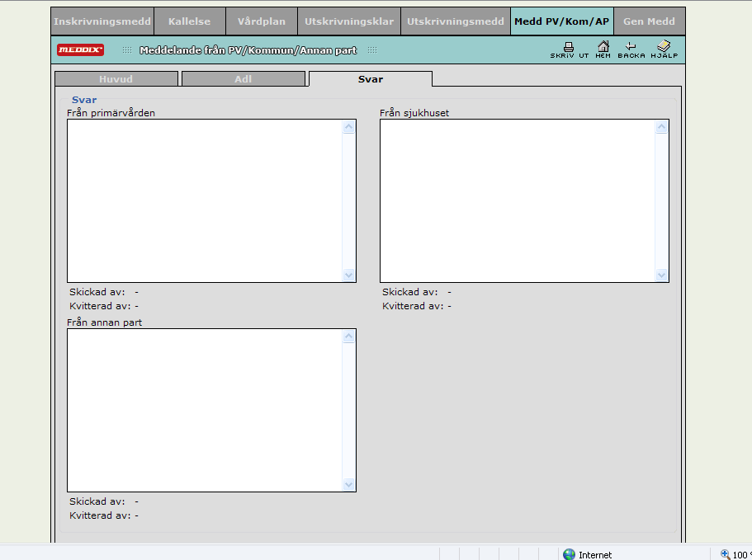Click 'Kvitterad av:' under Från primärvården
The height and width of the screenshot is (560, 752).
click(100, 306)
